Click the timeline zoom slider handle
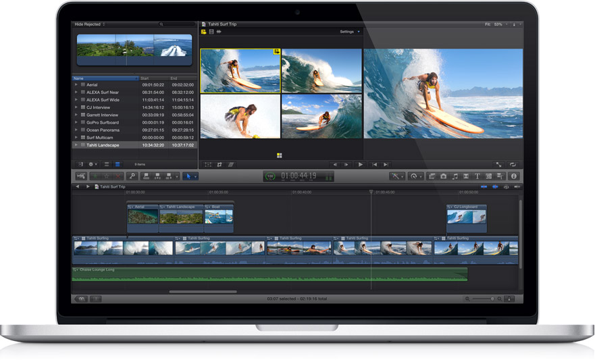The image size is (595, 364). tap(492, 299)
